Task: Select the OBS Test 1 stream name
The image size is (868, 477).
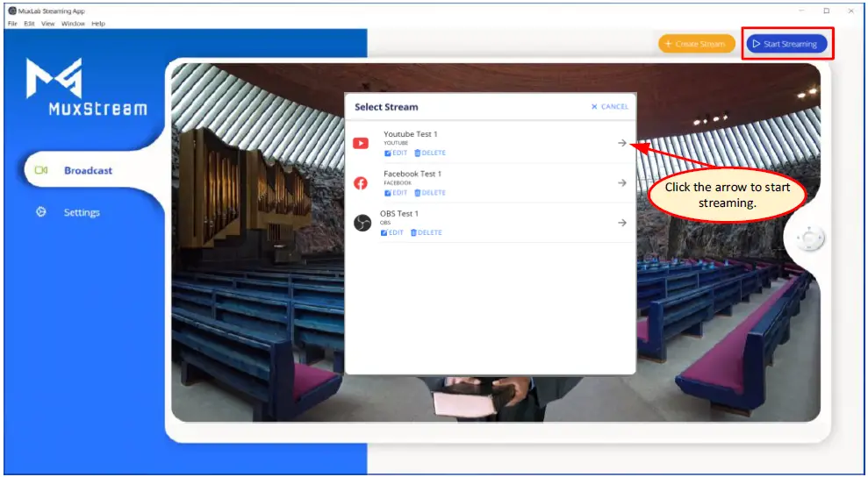Action: pyautogui.click(x=401, y=214)
